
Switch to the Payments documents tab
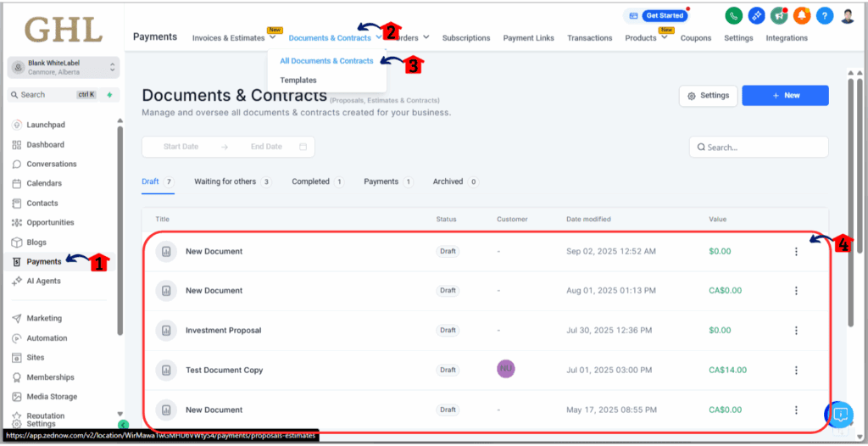[x=388, y=181]
